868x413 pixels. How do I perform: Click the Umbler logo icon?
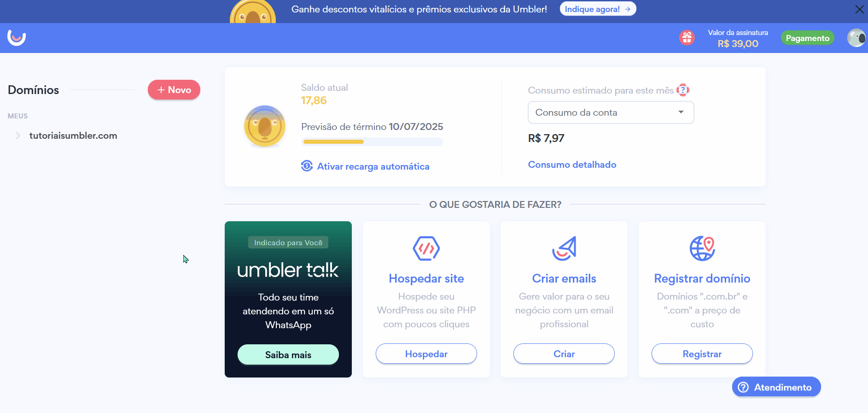click(x=17, y=38)
